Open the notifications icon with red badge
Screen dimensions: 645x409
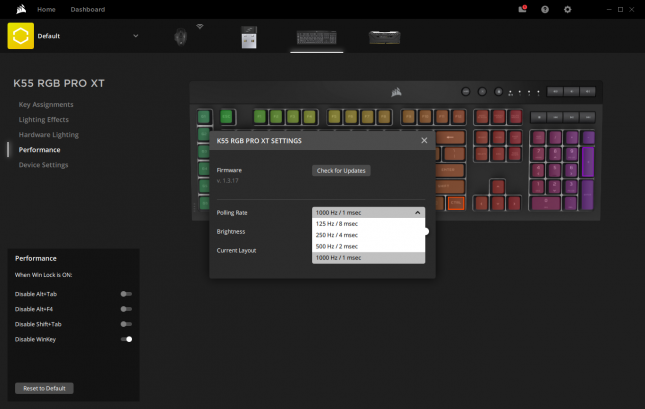pos(522,9)
